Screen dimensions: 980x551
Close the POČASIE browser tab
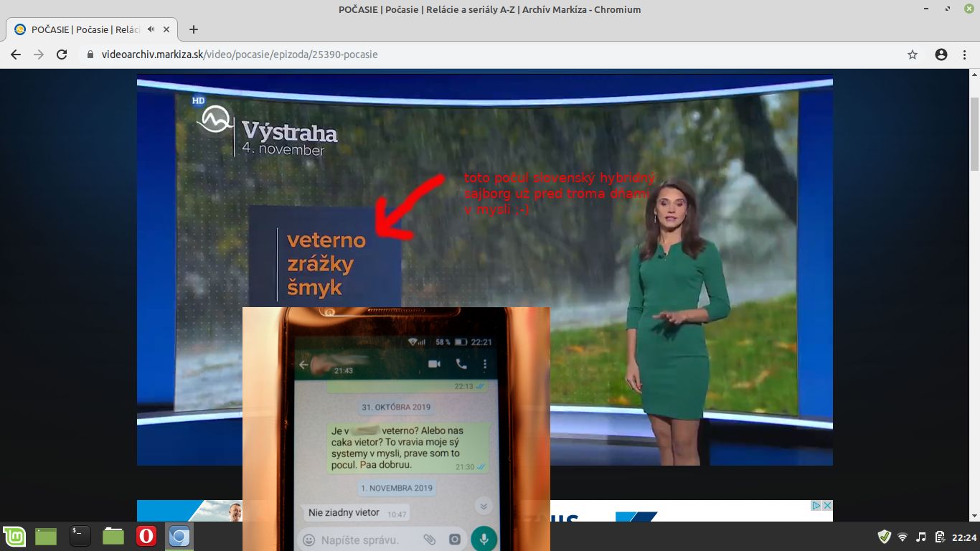(x=167, y=29)
